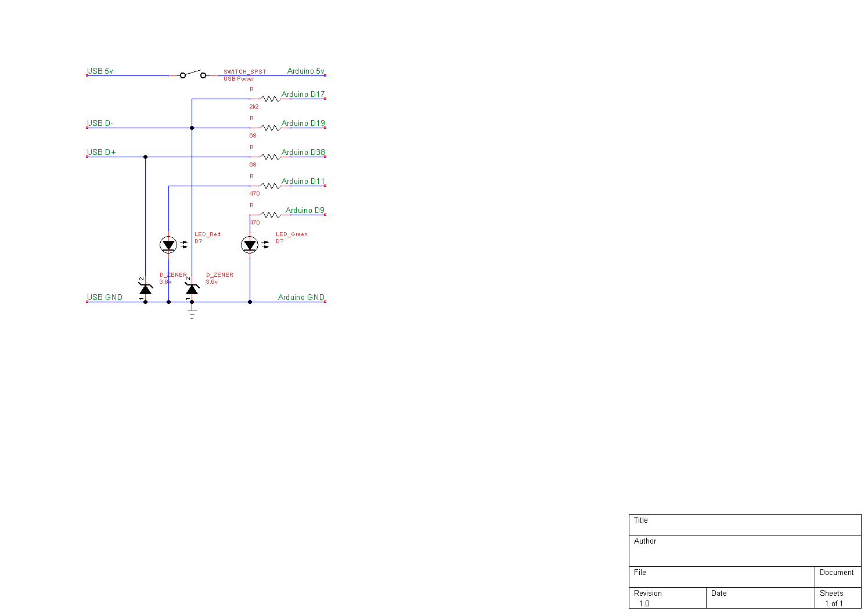Click the "Arduino GND" net label
The width and height of the screenshot is (868, 615).
301,297
